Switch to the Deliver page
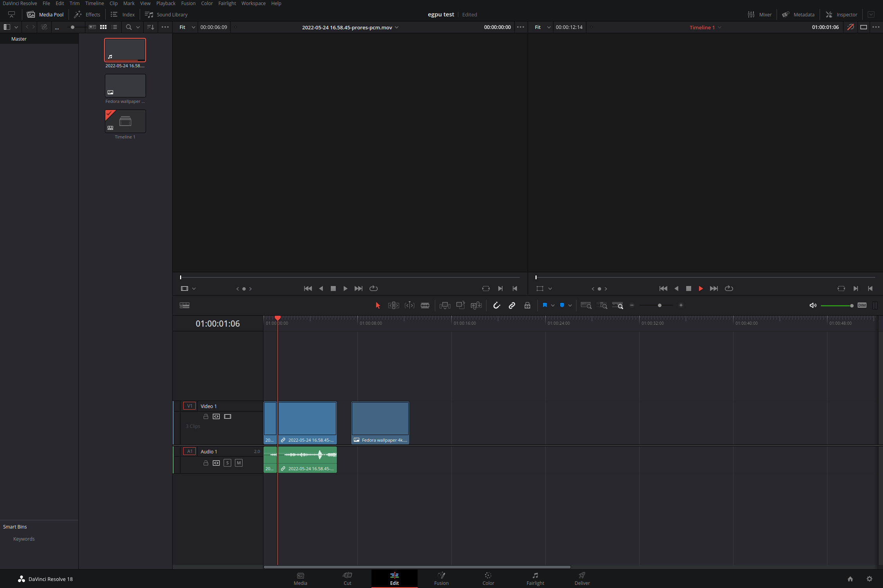Image resolution: width=883 pixels, height=588 pixels. point(582,579)
